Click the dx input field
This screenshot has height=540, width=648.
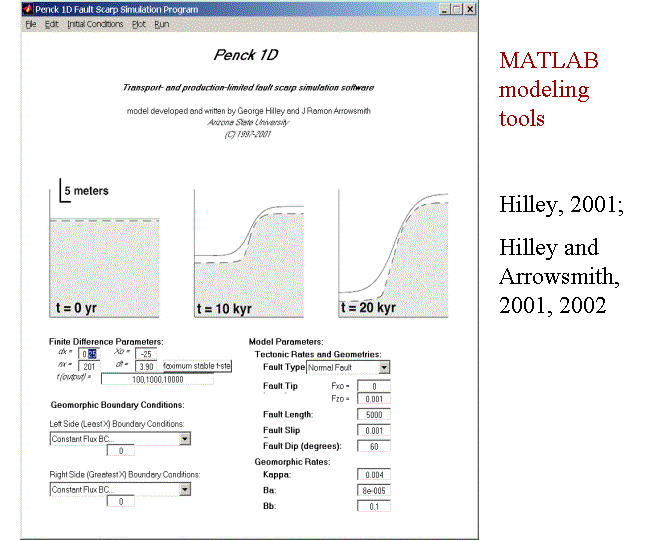click(x=90, y=353)
